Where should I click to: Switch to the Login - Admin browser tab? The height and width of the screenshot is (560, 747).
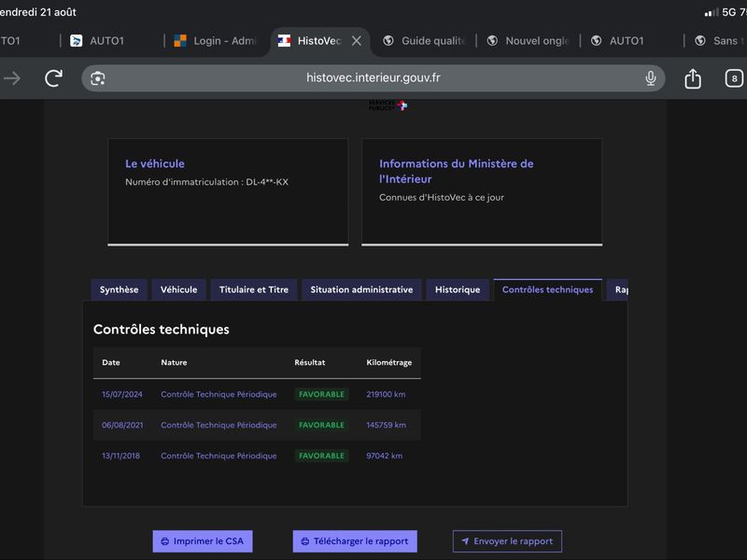point(216,41)
